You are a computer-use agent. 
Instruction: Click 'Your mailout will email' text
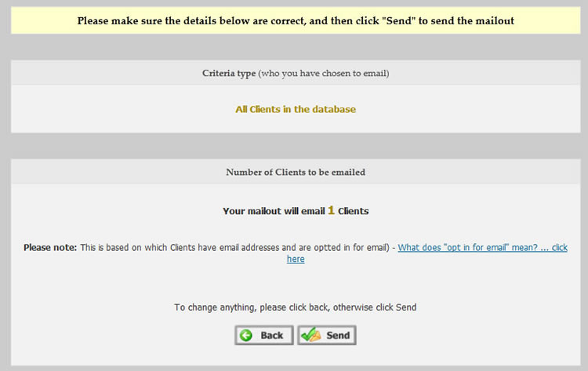(274, 211)
